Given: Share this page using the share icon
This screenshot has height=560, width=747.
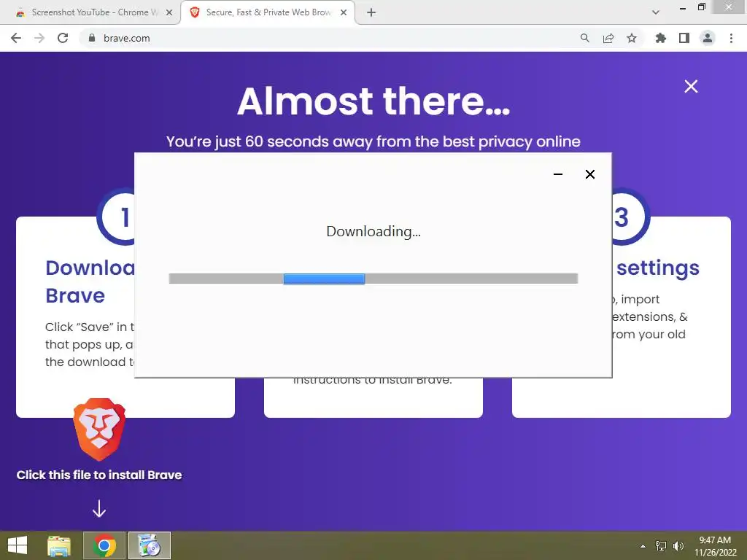Looking at the screenshot, I should point(608,38).
